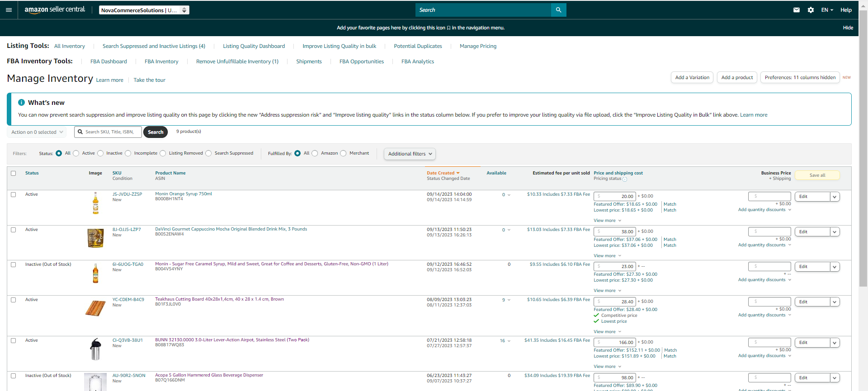Choose the Inactive status filter radio

click(x=100, y=153)
